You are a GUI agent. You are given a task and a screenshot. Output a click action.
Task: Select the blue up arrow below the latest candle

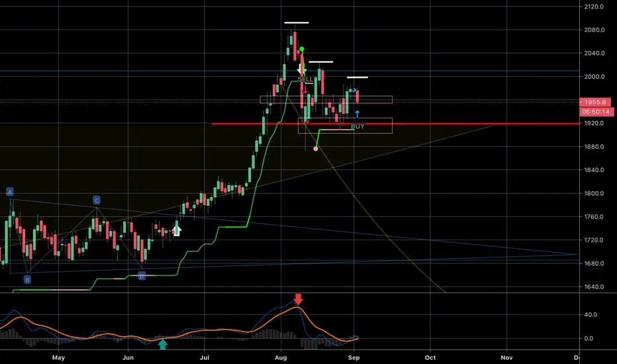[357, 114]
